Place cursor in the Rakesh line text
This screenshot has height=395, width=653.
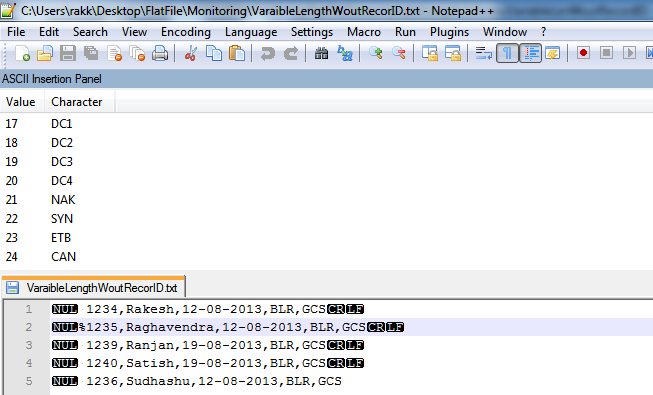[208, 309]
